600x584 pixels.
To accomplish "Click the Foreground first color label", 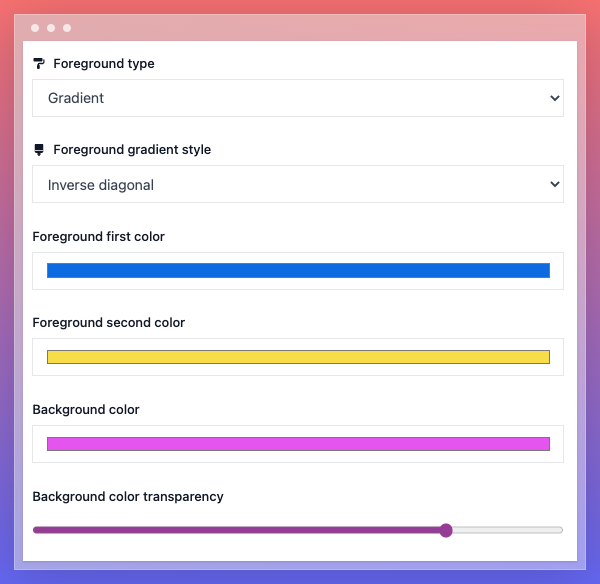I will [x=98, y=237].
